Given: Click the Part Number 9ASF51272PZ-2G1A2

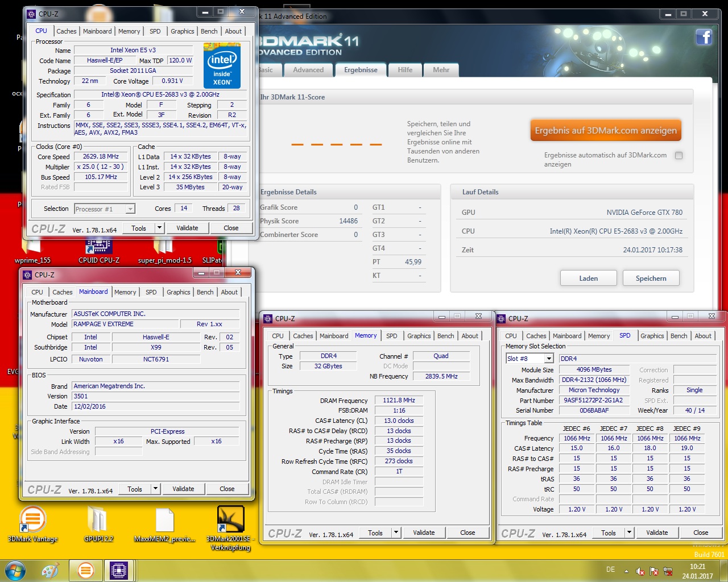Looking at the screenshot, I should point(594,401).
